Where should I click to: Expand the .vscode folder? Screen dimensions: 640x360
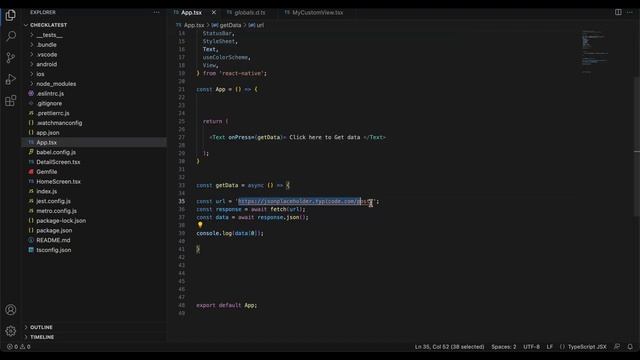[x=47, y=55]
